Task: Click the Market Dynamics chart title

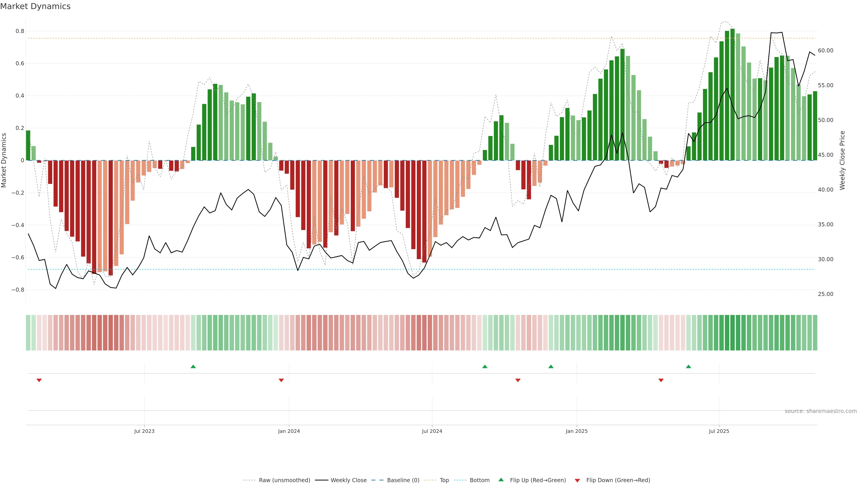Action: [x=35, y=6]
